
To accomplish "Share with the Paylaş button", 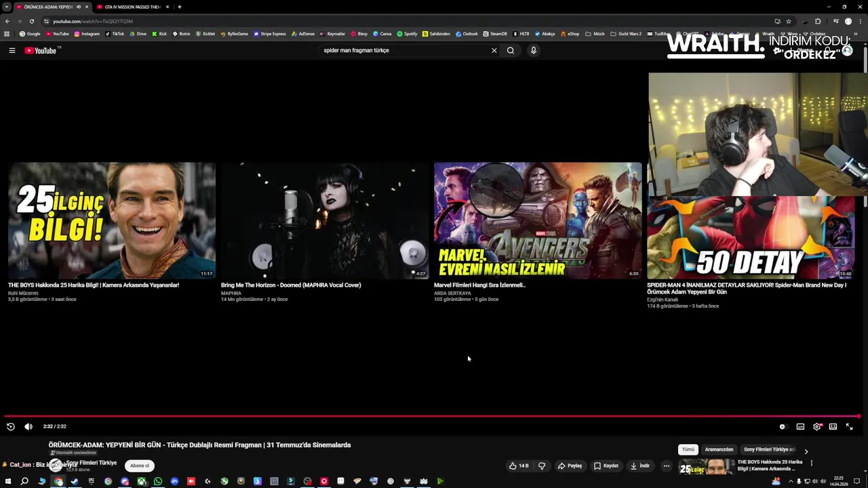I will [x=570, y=466].
